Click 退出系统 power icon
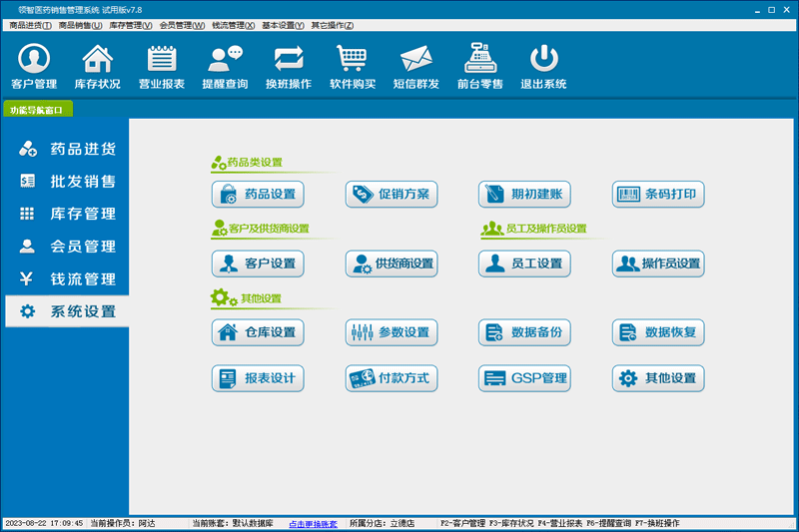This screenshot has height=532, width=799. click(543, 66)
